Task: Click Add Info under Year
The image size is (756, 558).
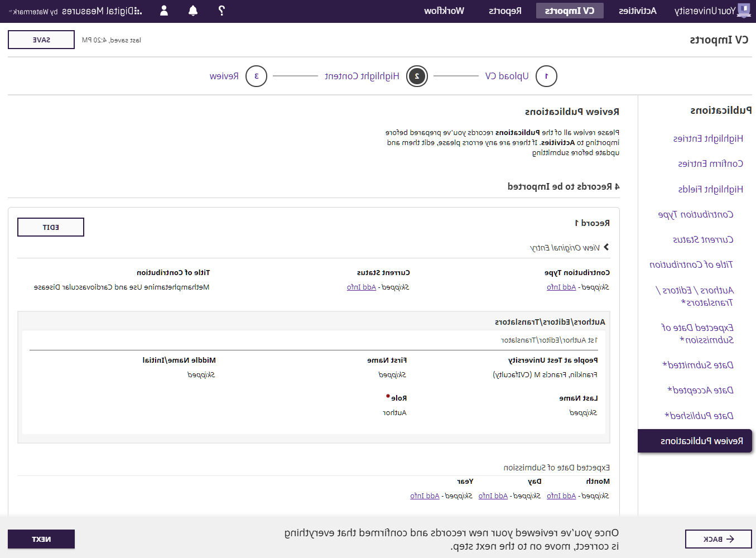Action: 425,496
